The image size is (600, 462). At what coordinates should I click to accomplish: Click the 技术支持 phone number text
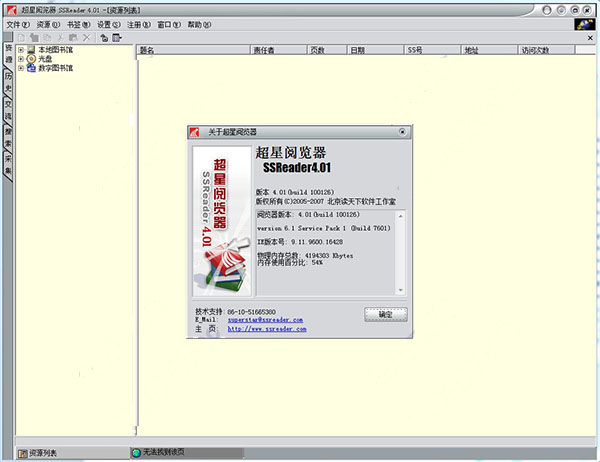coord(251,312)
